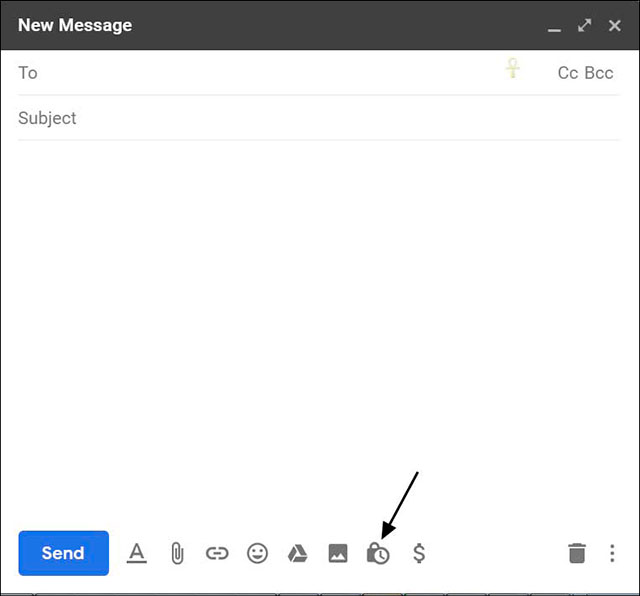
Task: Click the dollar sign send money icon
Action: [419, 553]
